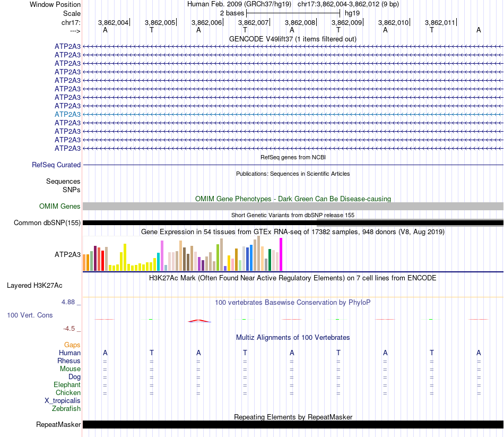Click the black RepeatMasker repeat bar

(x=293, y=424)
